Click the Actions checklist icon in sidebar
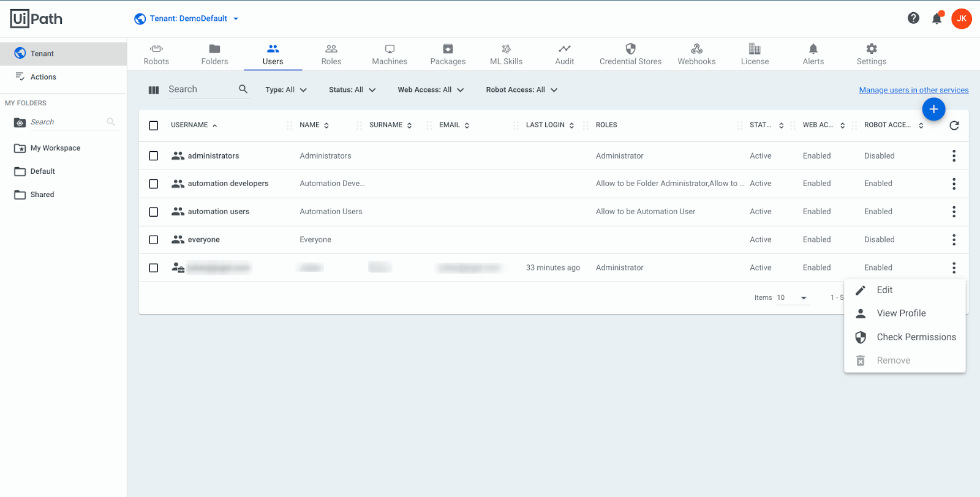Viewport: 980px width, 497px height. pos(20,77)
